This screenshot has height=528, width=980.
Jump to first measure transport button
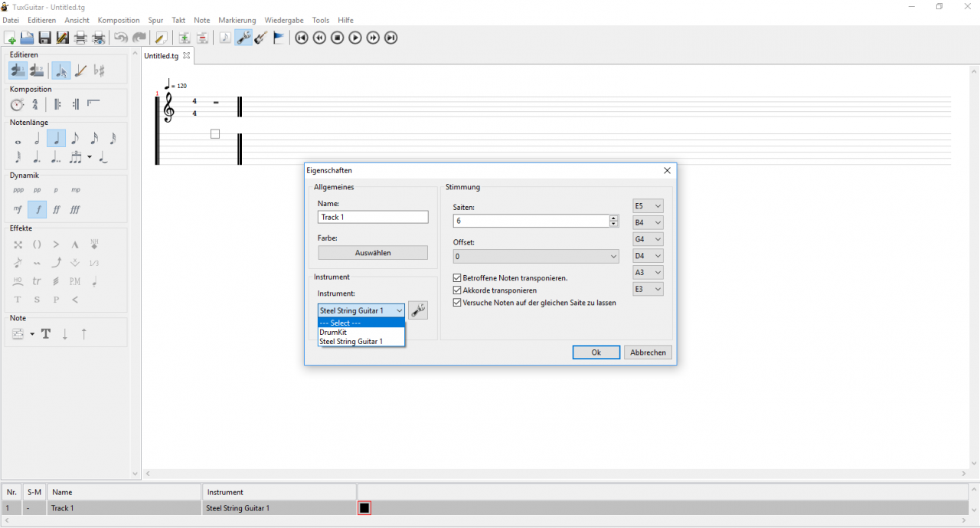point(302,38)
